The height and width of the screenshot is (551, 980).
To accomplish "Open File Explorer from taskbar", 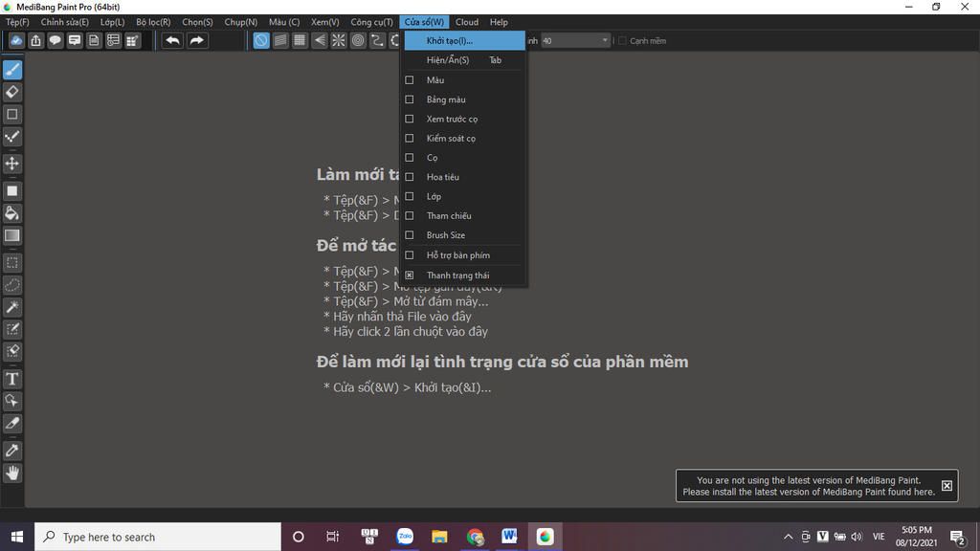I will click(439, 537).
